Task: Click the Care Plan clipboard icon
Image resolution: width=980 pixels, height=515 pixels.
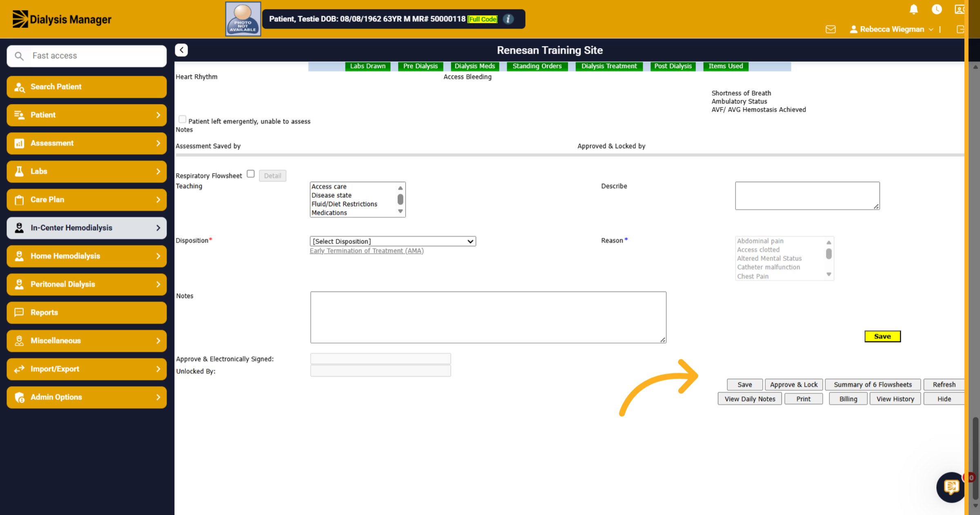Action: click(19, 200)
